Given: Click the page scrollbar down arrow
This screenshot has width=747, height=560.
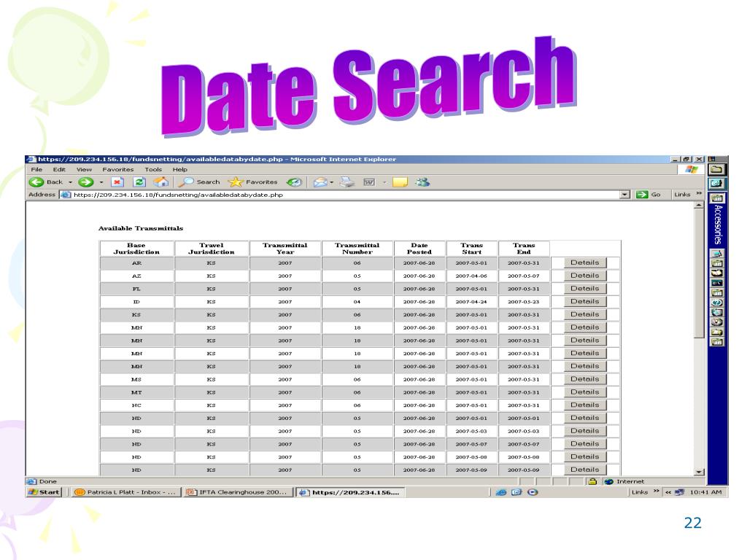Looking at the screenshot, I should [x=699, y=472].
